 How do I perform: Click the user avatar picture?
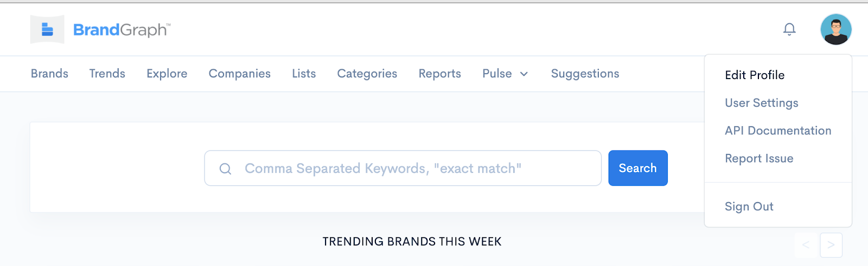835,29
